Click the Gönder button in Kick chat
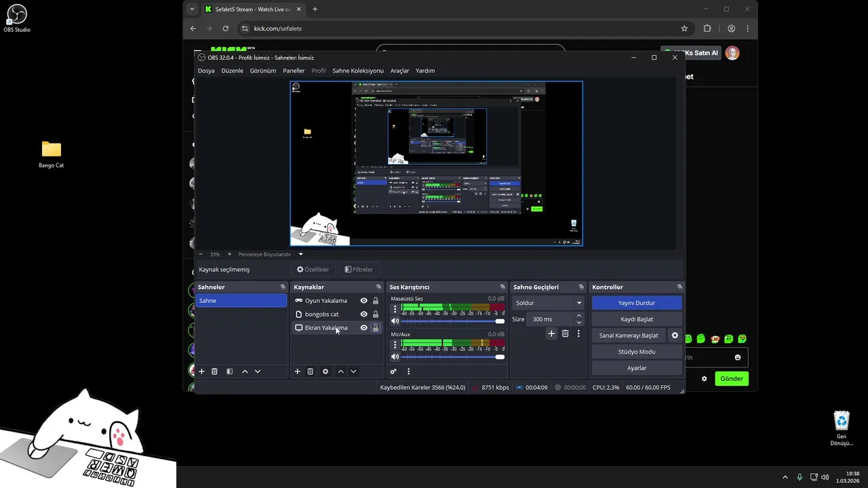 [x=732, y=379]
